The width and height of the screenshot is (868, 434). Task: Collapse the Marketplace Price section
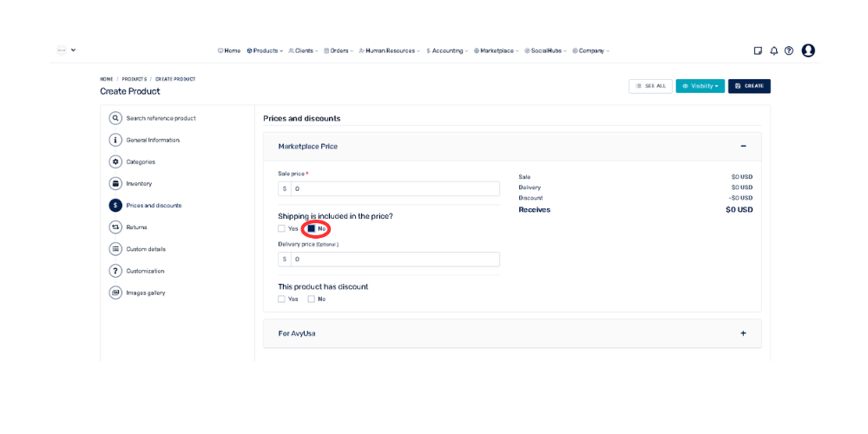pyautogui.click(x=743, y=147)
